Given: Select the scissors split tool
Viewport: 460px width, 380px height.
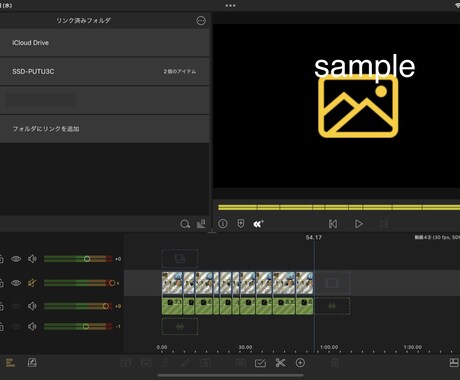Looking at the screenshot, I should [280, 363].
